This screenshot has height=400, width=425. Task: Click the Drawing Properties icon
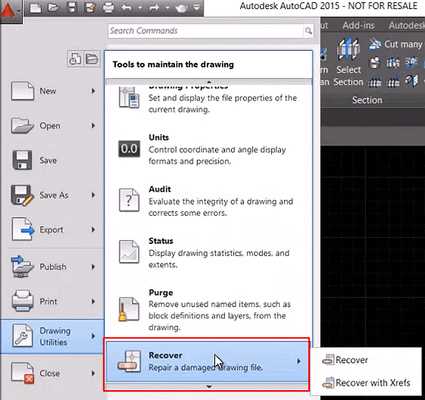point(129,97)
